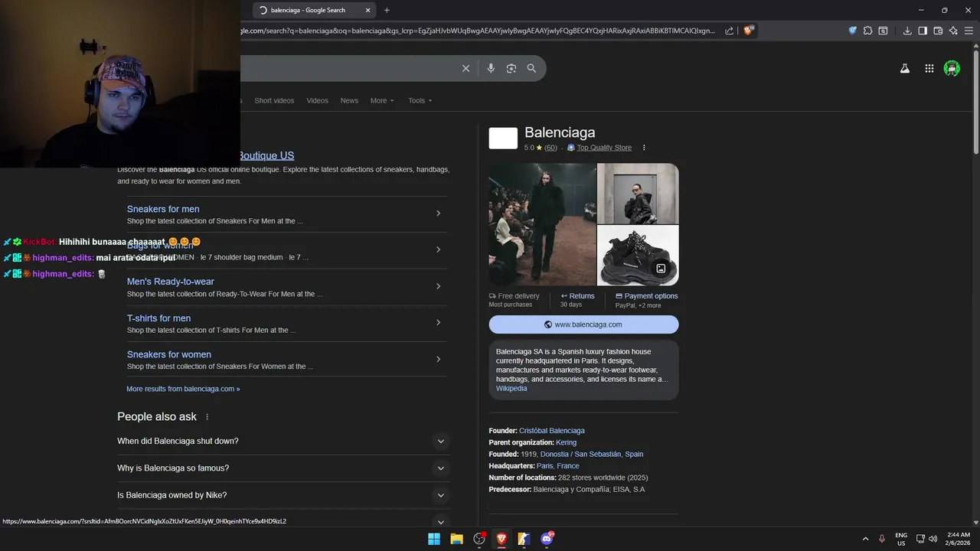Image resolution: width=980 pixels, height=551 pixels.
Task: Open Discord from the taskbar
Action: (x=547, y=539)
